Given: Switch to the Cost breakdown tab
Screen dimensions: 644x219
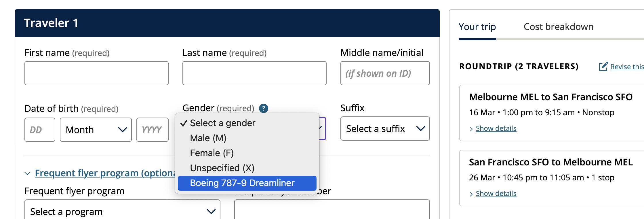Looking at the screenshot, I should (x=558, y=27).
